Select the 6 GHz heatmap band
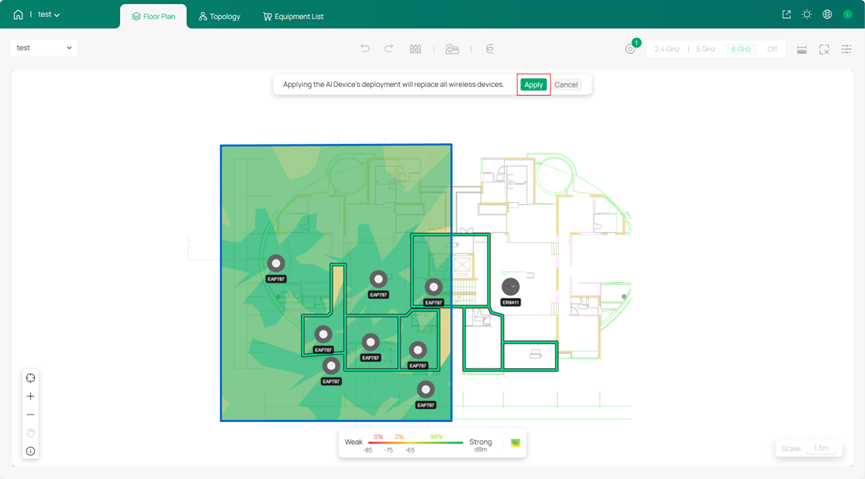Image resolution: width=865 pixels, height=479 pixels. pos(741,49)
